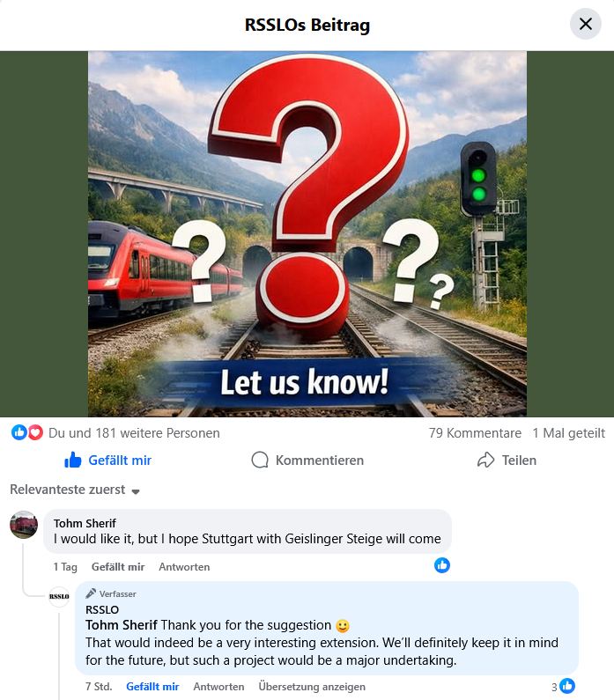Open list of Du und 181 weitere Personen
The height and width of the screenshot is (700, 614).
point(134,433)
